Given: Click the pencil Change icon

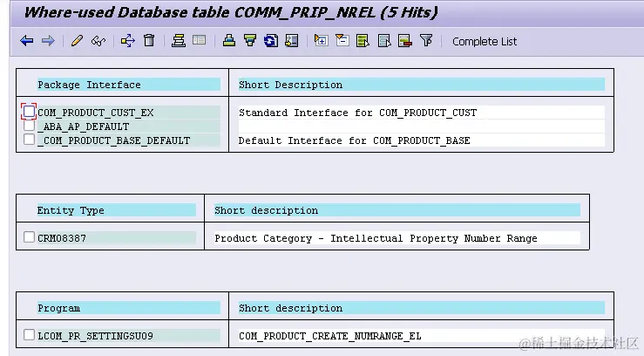Looking at the screenshot, I should tap(77, 41).
